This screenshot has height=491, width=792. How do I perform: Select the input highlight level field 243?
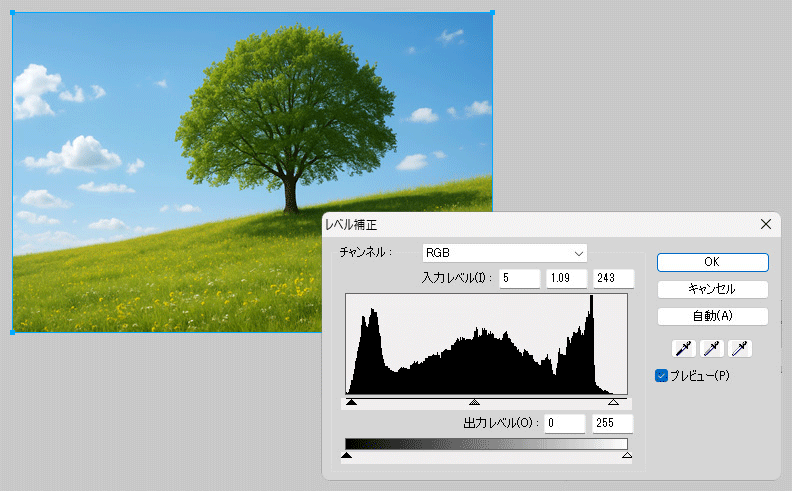pyautogui.click(x=613, y=278)
